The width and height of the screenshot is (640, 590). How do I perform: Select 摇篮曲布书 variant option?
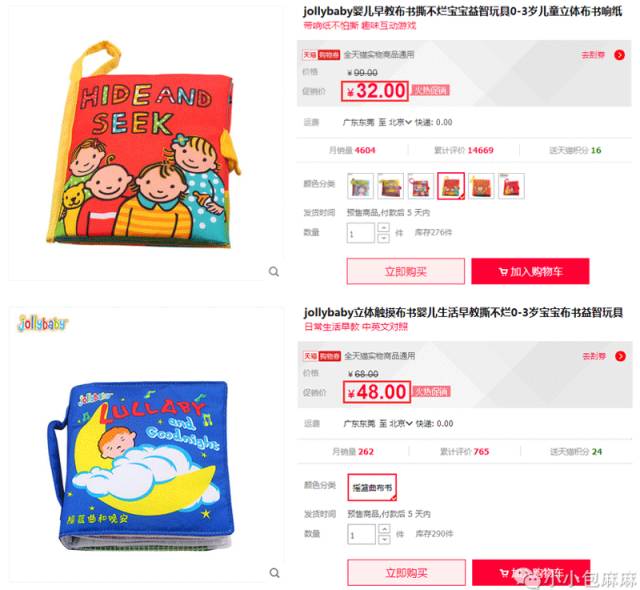click(372, 487)
